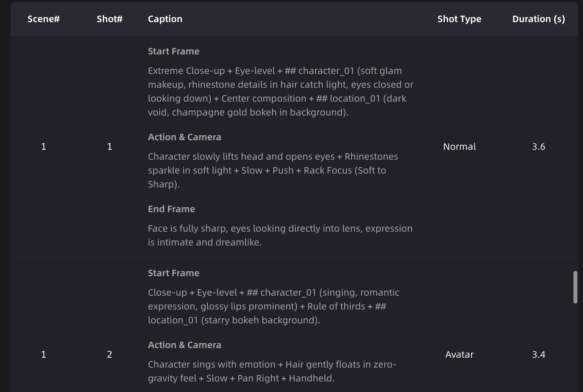
Task: Select the Avatar shot type cell
Action: [x=459, y=355]
